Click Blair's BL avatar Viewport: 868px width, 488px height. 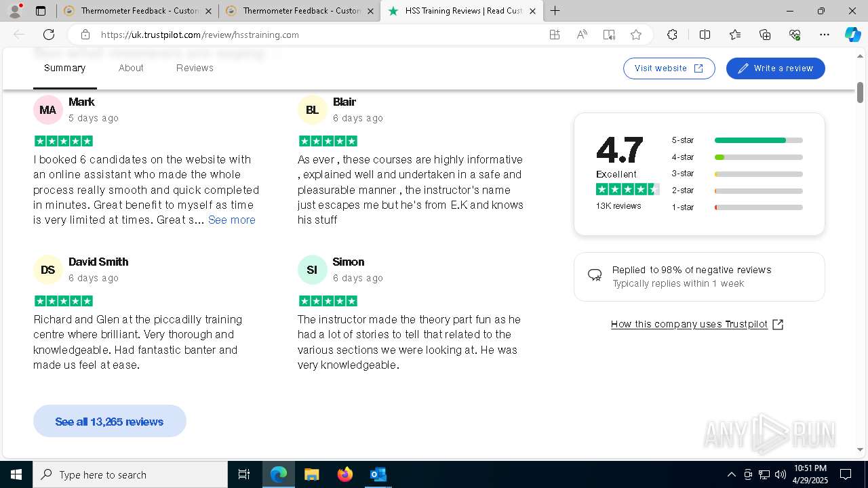[x=312, y=110]
